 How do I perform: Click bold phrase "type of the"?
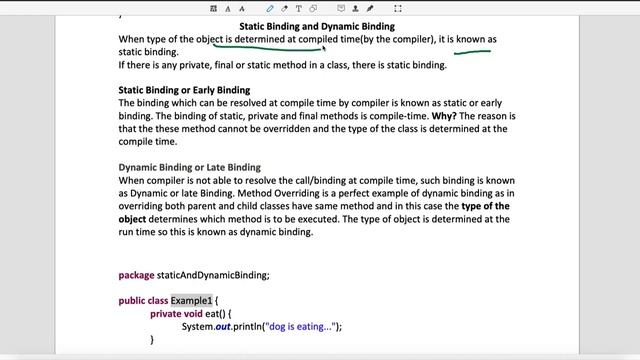485,206
